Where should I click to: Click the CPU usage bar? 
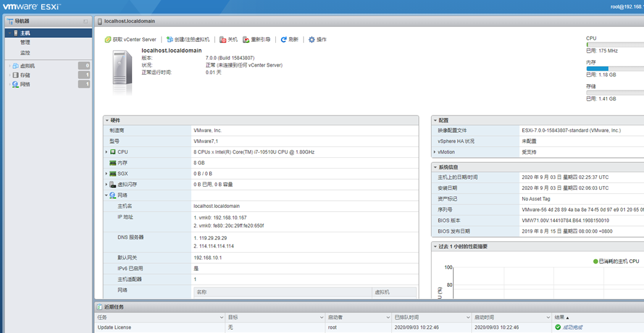pos(615,44)
